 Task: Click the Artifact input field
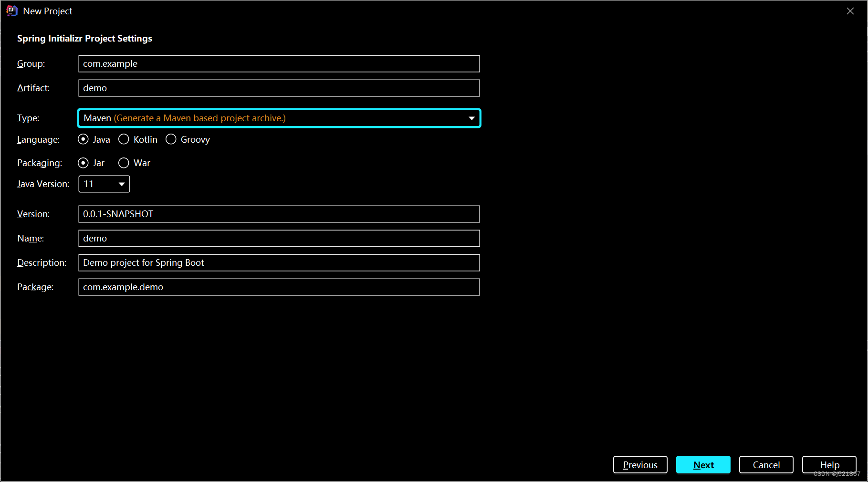point(279,88)
